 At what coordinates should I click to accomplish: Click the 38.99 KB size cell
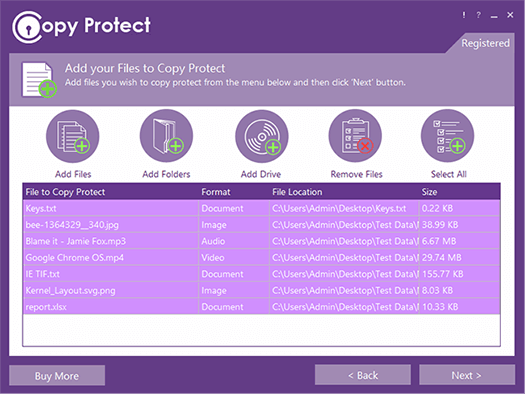(459, 225)
